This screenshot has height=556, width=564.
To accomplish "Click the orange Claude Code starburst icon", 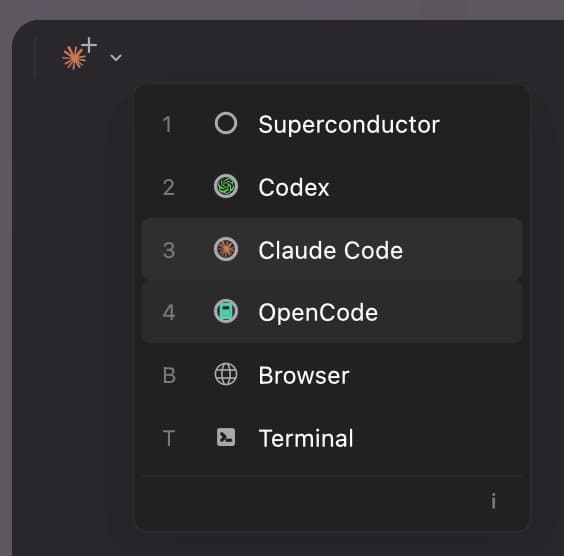I will click(x=226, y=249).
